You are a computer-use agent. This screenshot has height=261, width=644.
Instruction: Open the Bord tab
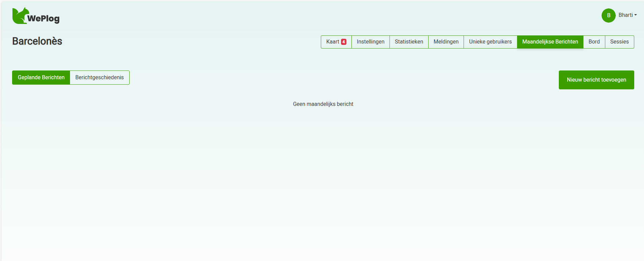point(594,42)
